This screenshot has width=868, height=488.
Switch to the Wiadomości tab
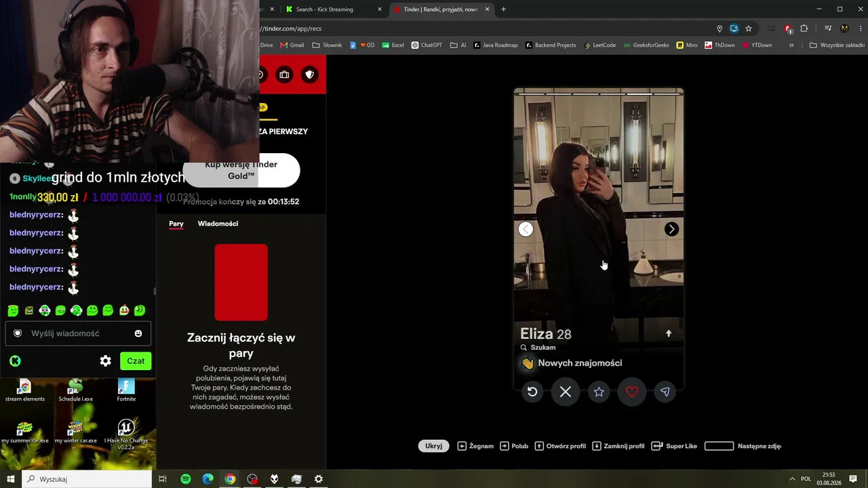[218, 224]
